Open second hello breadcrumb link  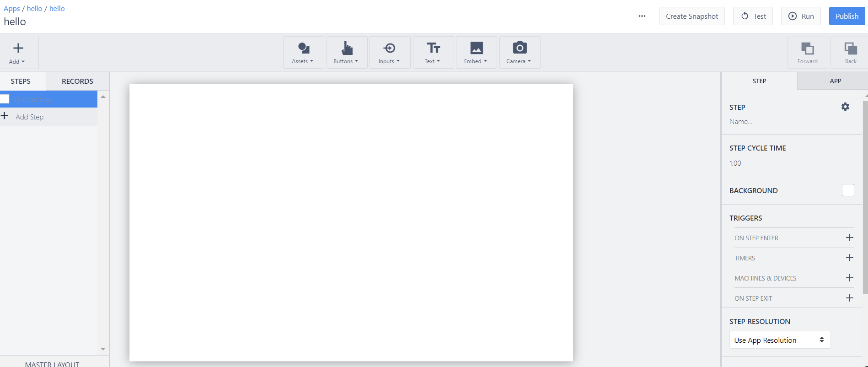(x=57, y=8)
